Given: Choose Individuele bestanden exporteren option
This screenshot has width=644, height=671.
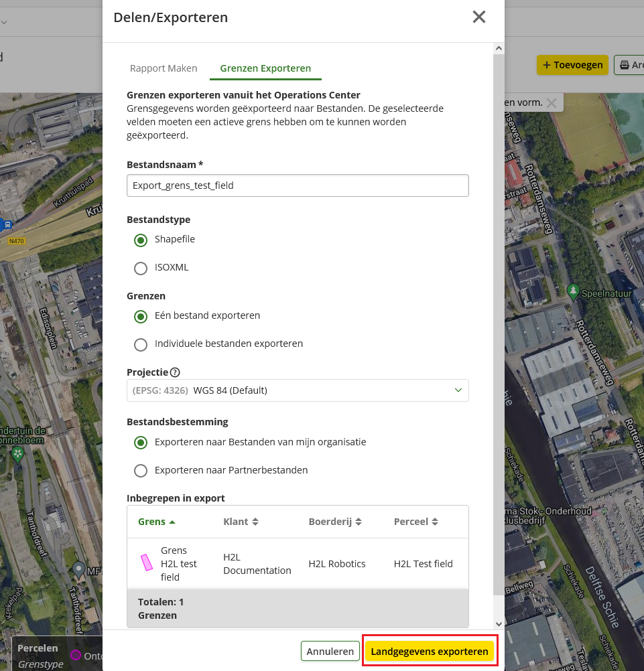Looking at the screenshot, I should 141,344.
